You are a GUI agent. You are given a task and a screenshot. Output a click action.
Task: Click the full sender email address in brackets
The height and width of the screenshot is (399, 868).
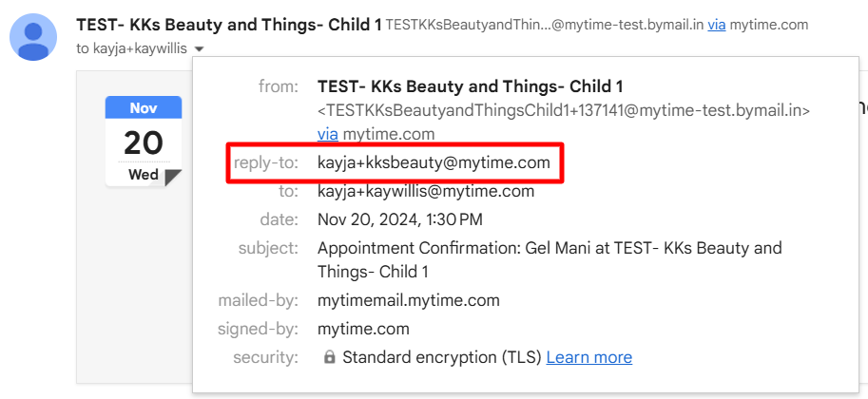[x=564, y=110]
